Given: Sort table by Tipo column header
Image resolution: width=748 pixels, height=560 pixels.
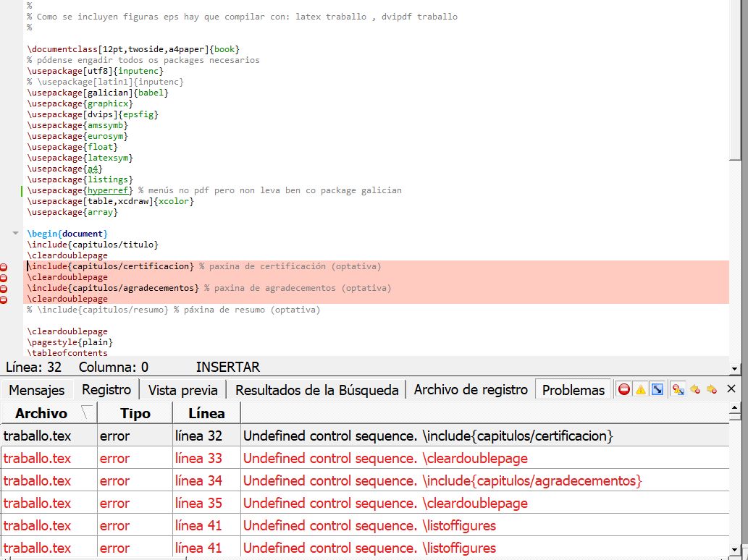Looking at the screenshot, I should (135, 412).
